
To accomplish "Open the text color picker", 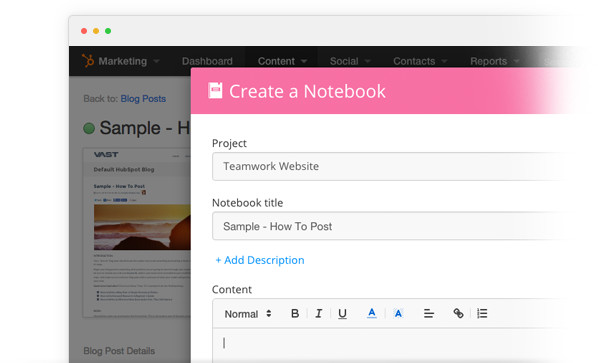I will [x=371, y=313].
